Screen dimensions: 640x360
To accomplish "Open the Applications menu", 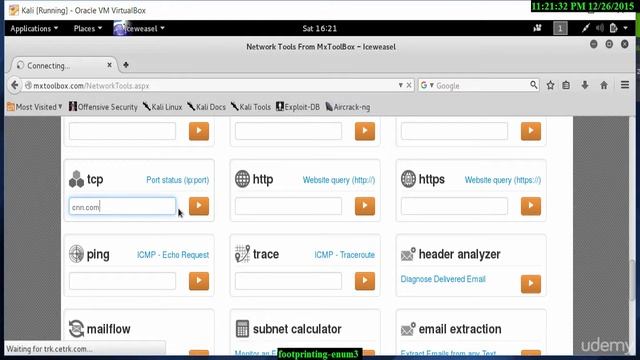I will click(34, 28).
